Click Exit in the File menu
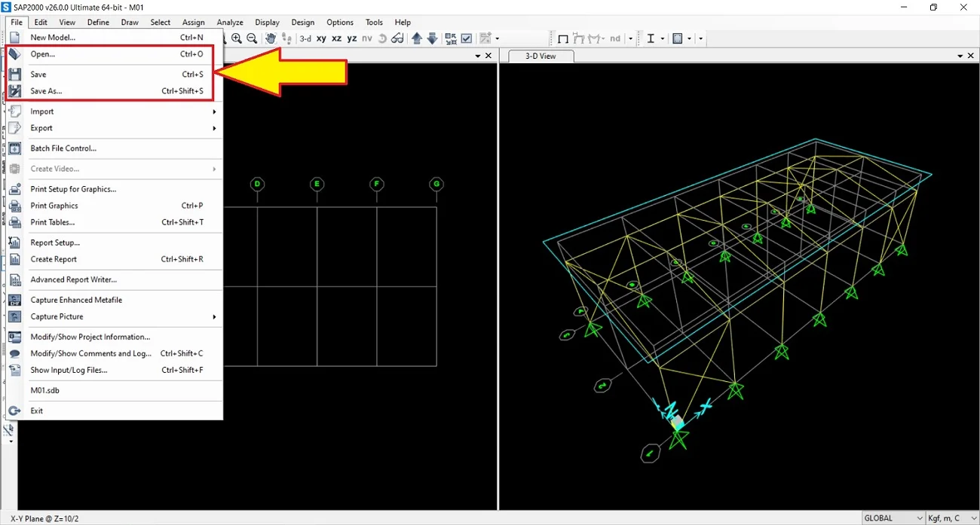Image resolution: width=980 pixels, height=525 pixels. tap(36, 411)
